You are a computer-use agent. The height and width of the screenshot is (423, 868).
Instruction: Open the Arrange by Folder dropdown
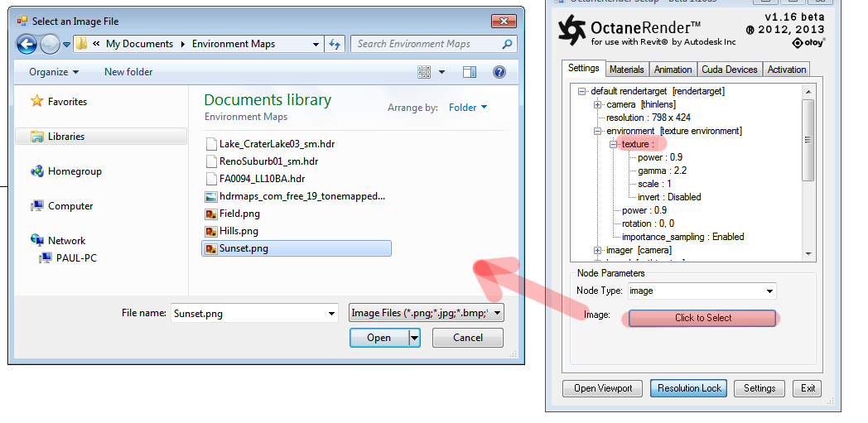coord(468,108)
